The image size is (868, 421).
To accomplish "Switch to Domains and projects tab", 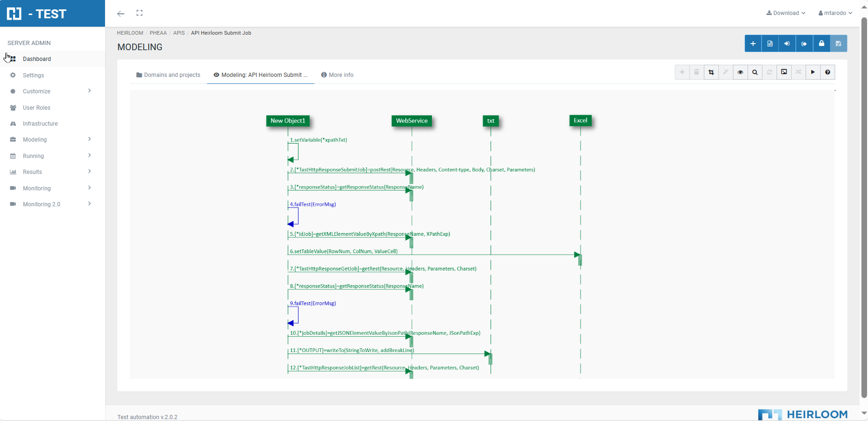I will pyautogui.click(x=168, y=75).
